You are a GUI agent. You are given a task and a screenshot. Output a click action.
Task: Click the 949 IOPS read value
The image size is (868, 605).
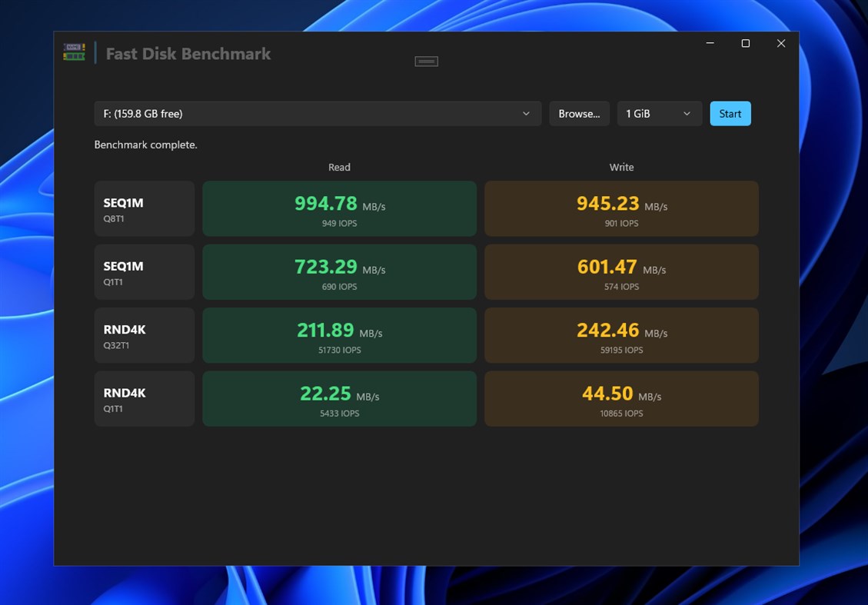coord(339,223)
